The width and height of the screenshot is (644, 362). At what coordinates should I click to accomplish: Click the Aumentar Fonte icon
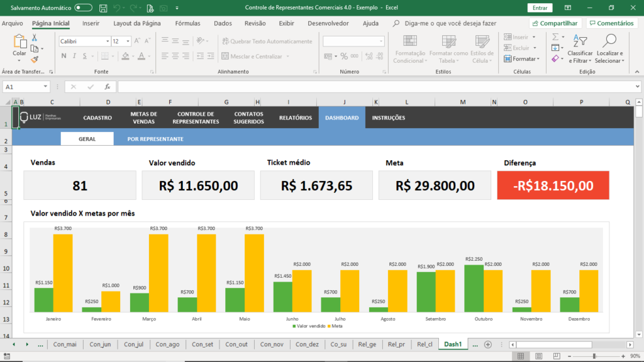click(137, 40)
